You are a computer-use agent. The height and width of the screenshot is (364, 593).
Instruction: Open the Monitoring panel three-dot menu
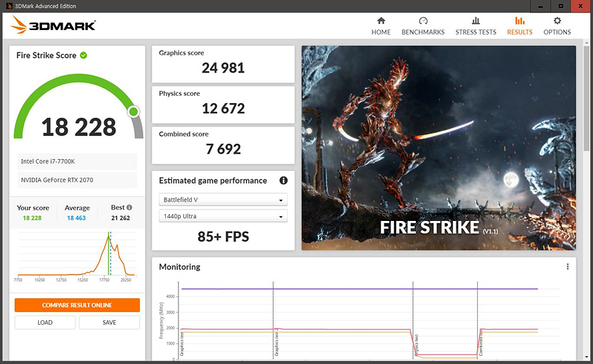tap(567, 267)
